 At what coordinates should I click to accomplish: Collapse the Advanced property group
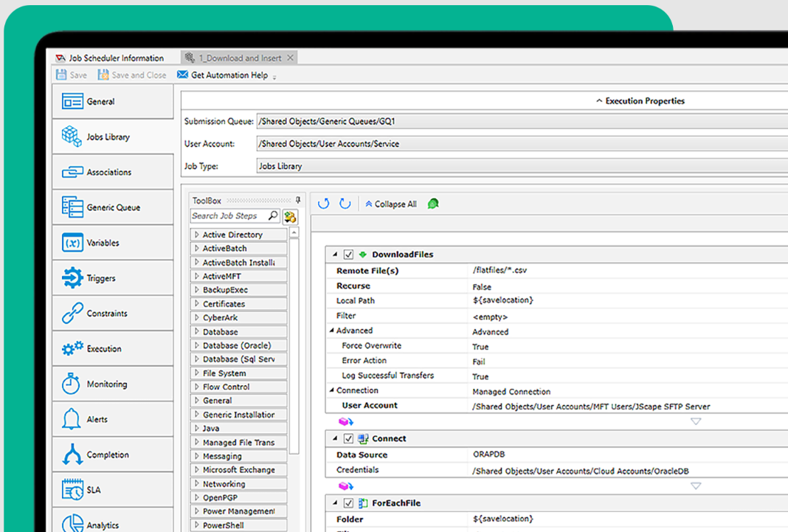point(331,331)
